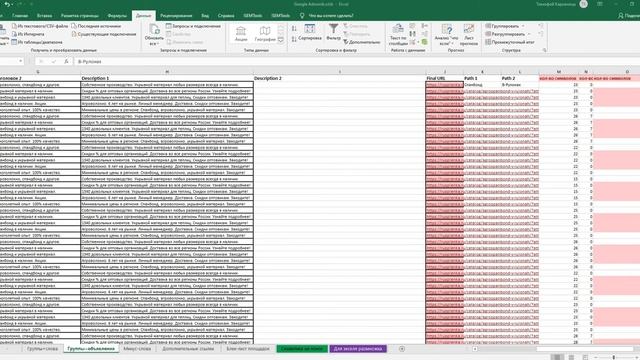Adjust the zoom slider in status bar
Viewport: 640px width, 360px height.
click(x=613, y=357)
